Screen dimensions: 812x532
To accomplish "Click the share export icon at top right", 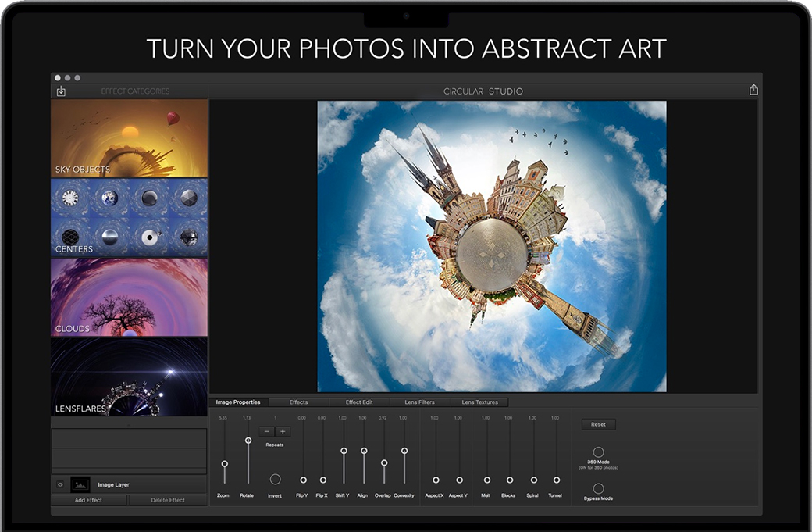I will tap(753, 90).
